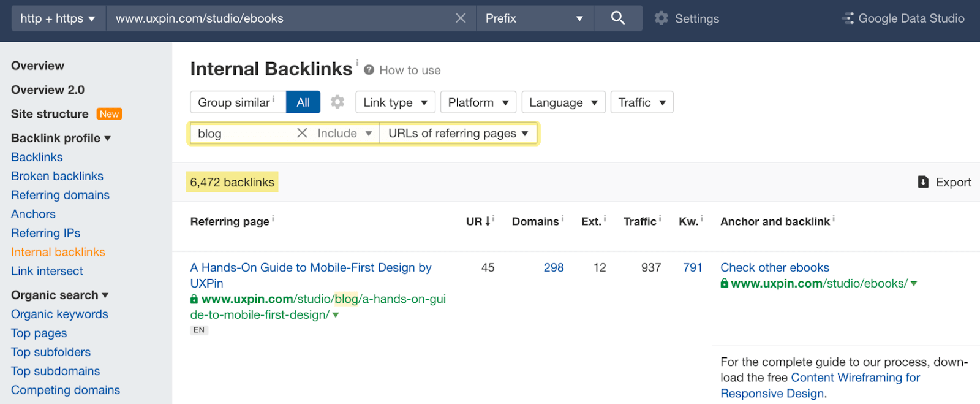
Task: Click the Google Data Studio icon
Action: tap(848, 18)
